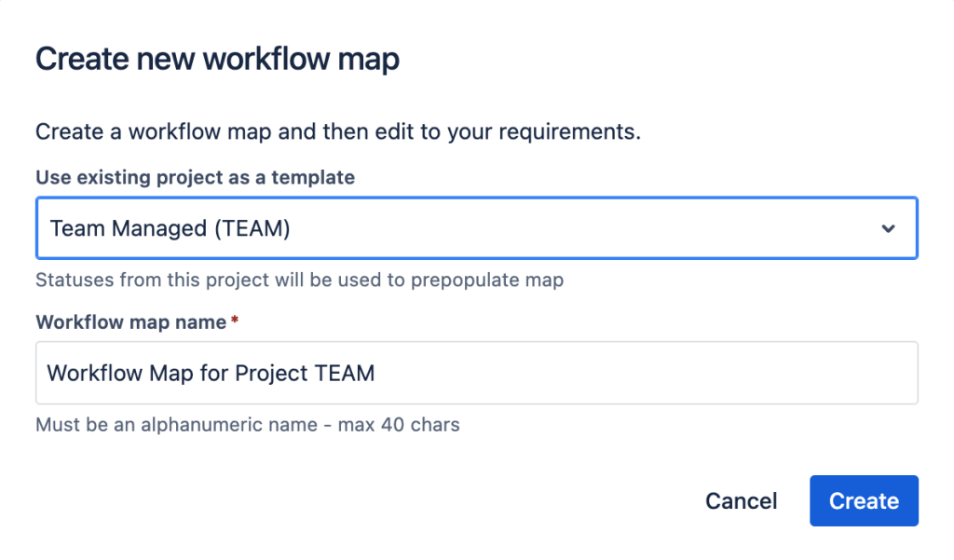Click the dropdown chevron arrow icon

(x=888, y=229)
